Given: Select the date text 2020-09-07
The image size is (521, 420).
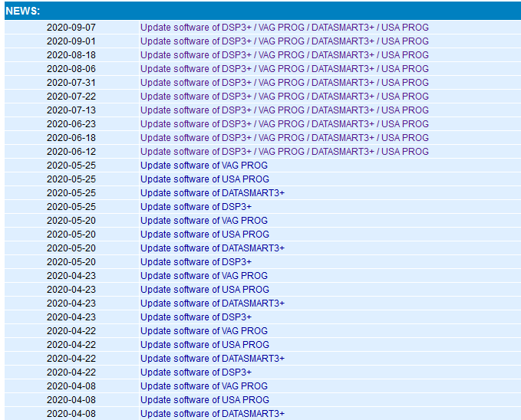Looking at the screenshot, I should 71,28.
